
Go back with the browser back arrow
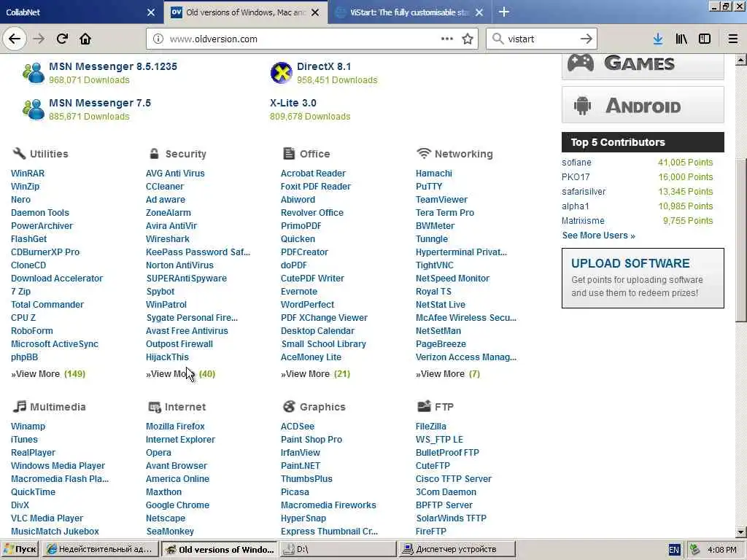click(x=15, y=39)
